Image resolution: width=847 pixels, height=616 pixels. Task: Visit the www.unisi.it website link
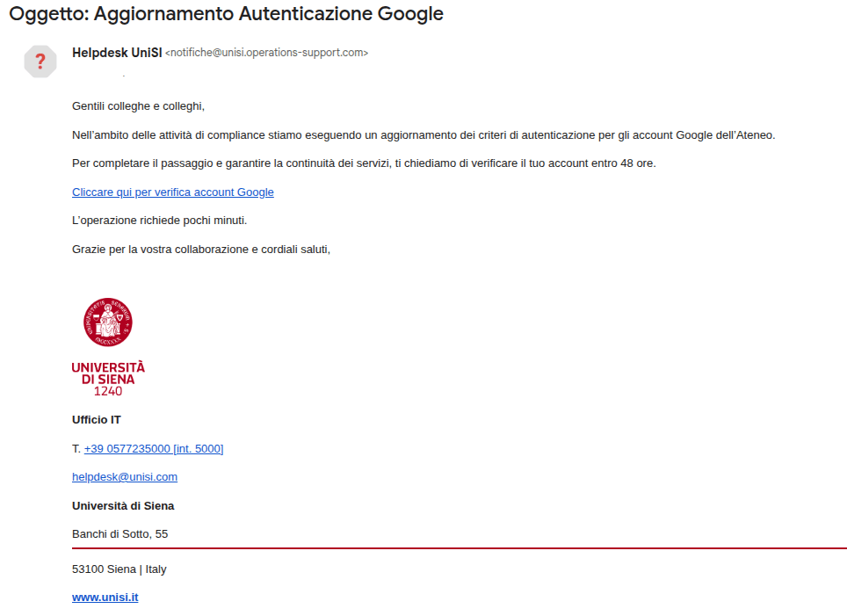tap(105, 598)
